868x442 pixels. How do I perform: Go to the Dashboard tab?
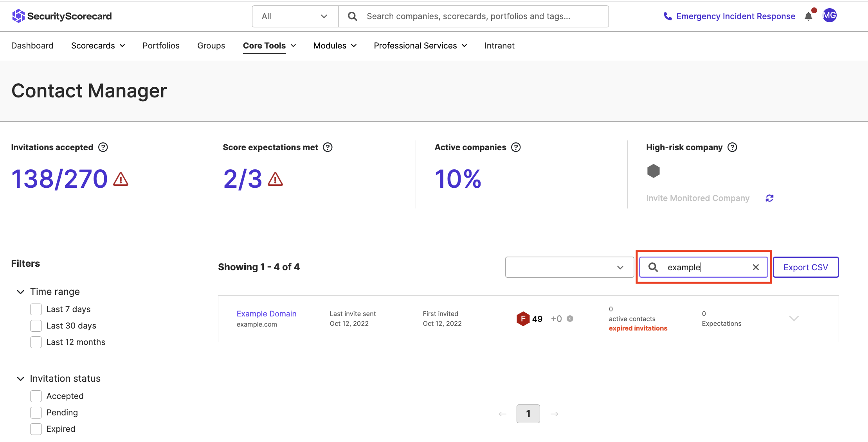point(32,46)
